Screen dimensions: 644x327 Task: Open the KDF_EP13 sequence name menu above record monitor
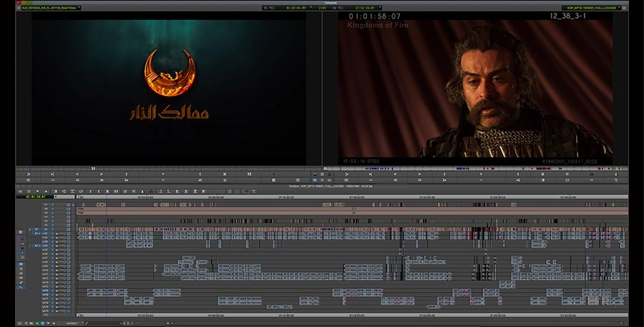592,7
